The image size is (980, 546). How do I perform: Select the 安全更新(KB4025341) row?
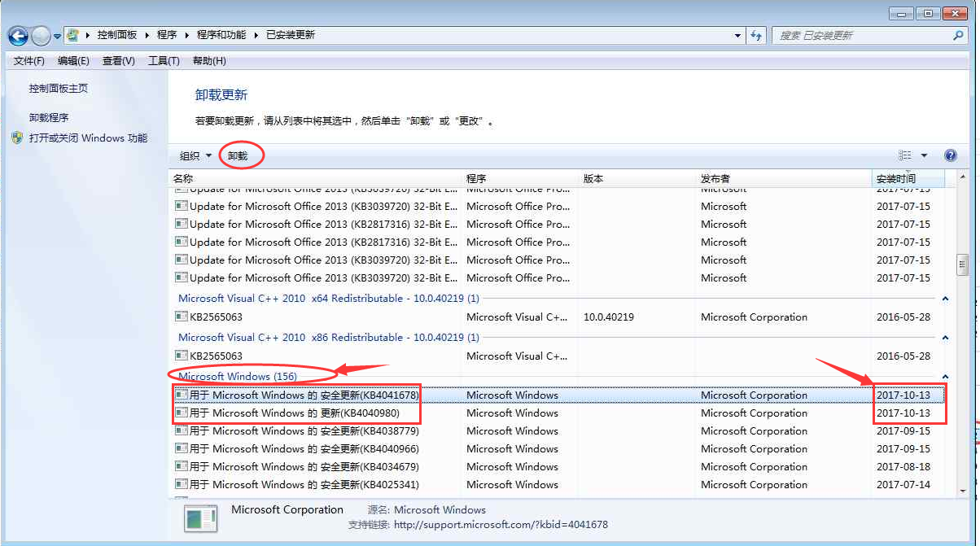(x=559, y=484)
